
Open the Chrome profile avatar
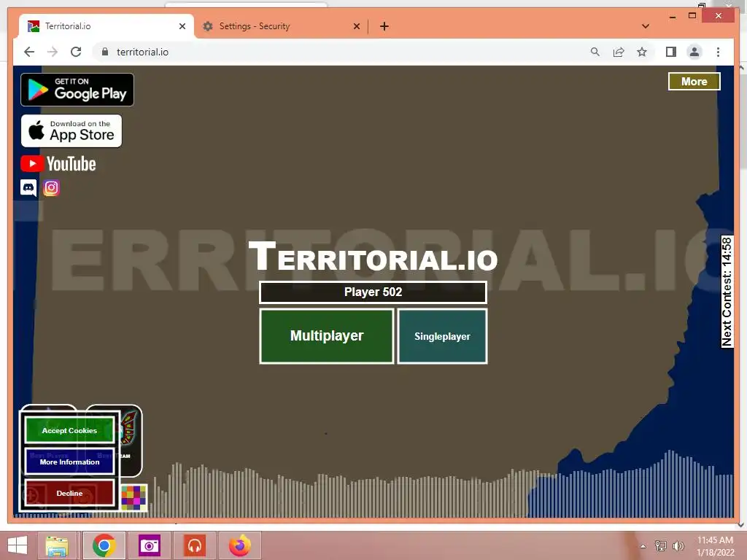click(x=694, y=52)
